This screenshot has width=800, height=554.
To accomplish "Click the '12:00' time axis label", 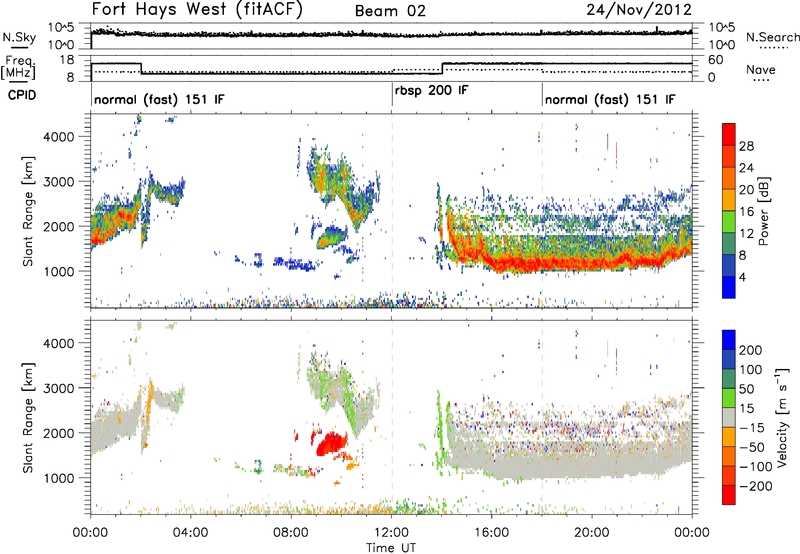I will coord(391,533).
